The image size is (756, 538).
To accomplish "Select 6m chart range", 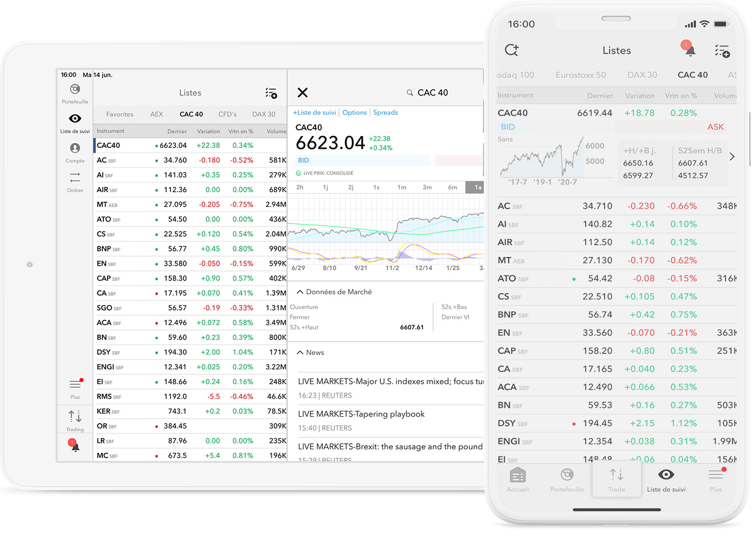I will coord(453,187).
